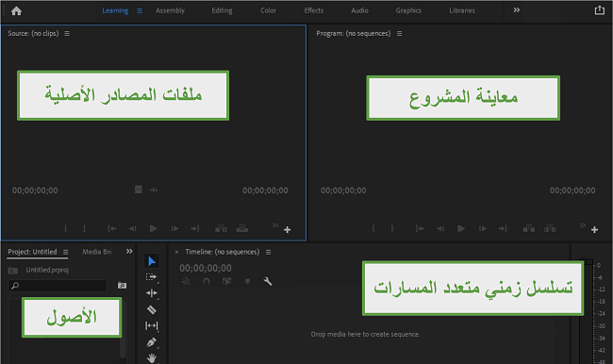Show more workspaces overflow chevrons
613x364 pixels.
pyautogui.click(x=517, y=10)
